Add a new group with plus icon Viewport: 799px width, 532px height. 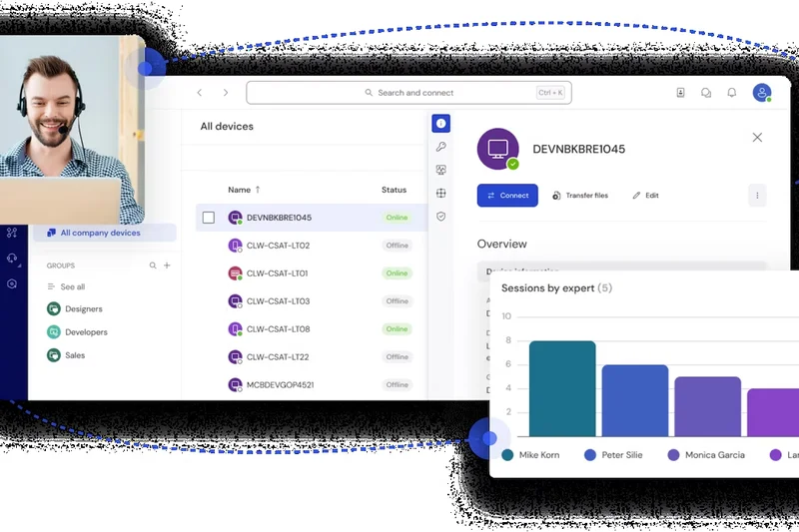pyautogui.click(x=167, y=266)
